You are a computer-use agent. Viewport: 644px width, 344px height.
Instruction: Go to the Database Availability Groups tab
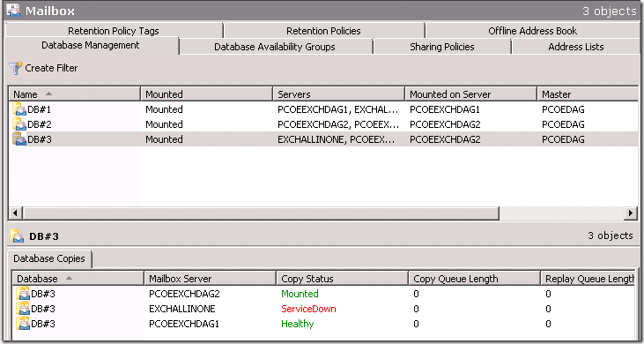click(x=275, y=47)
